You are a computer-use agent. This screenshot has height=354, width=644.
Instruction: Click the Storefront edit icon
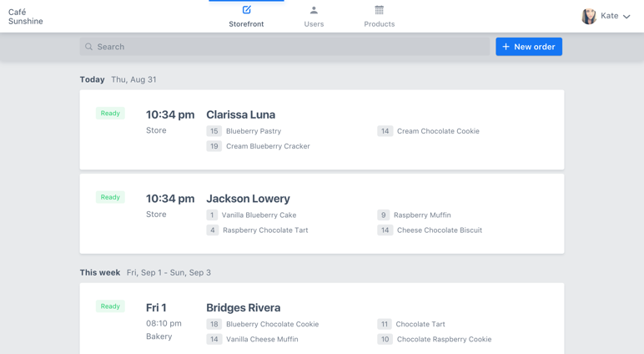click(x=246, y=10)
